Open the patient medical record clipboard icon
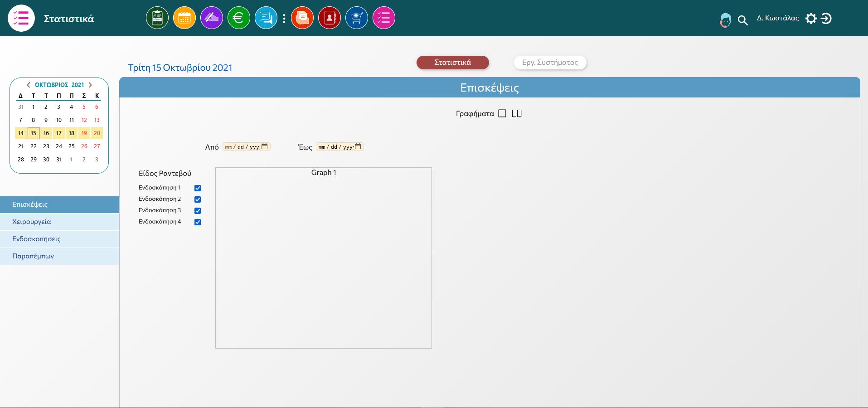868x408 pixels. [157, 18]
